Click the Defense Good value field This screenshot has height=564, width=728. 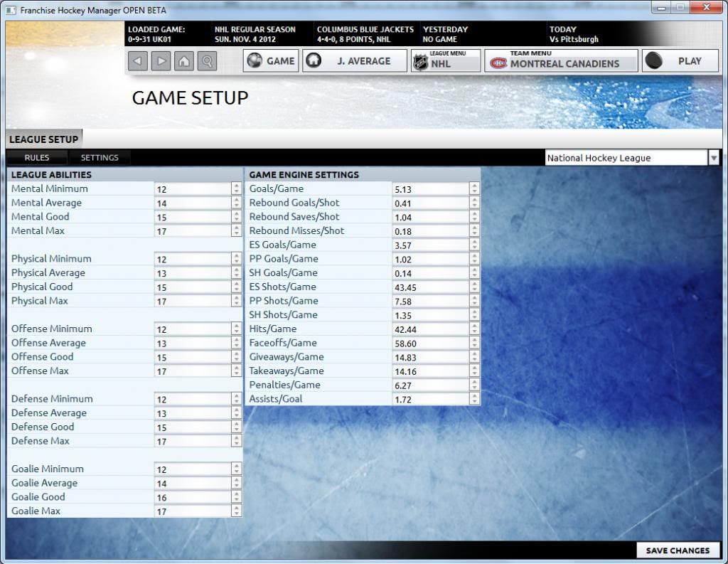(x=193, y=427)
